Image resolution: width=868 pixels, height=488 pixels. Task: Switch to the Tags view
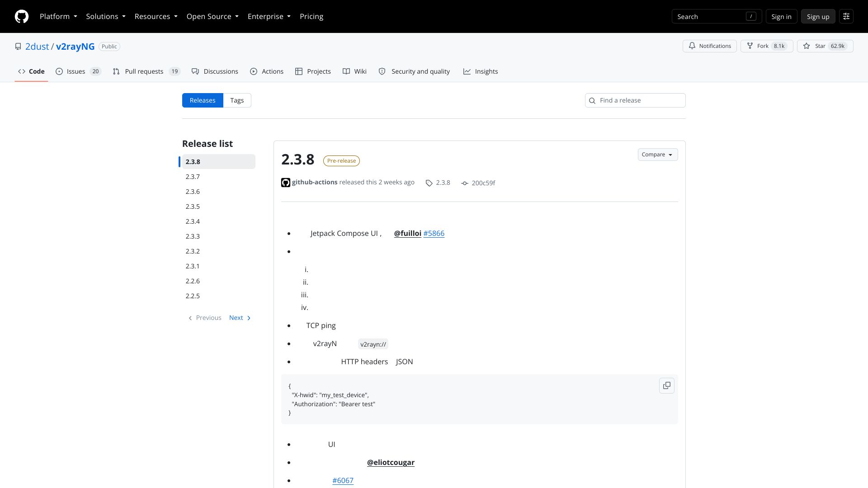tap(237, 100)
